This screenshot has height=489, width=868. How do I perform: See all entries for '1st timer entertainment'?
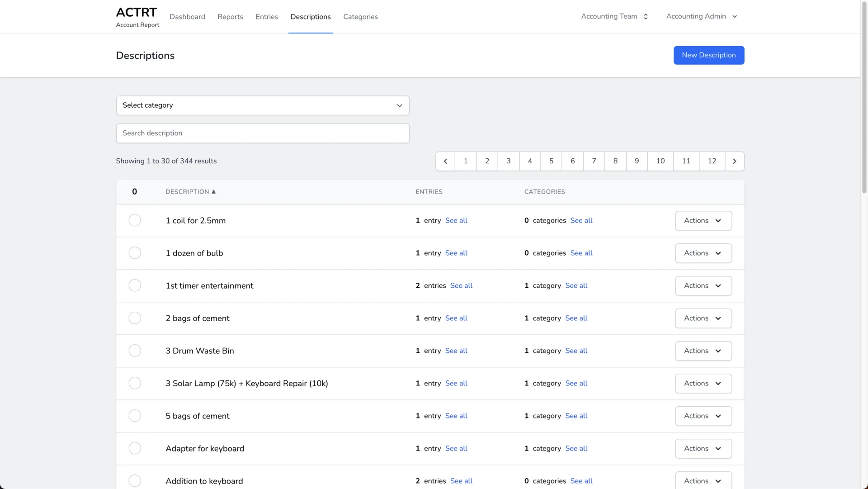click(x=461, y=286)
